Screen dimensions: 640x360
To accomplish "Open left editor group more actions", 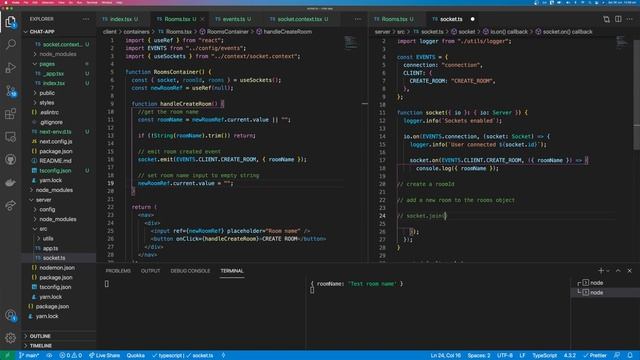I will tap(358, 19).
